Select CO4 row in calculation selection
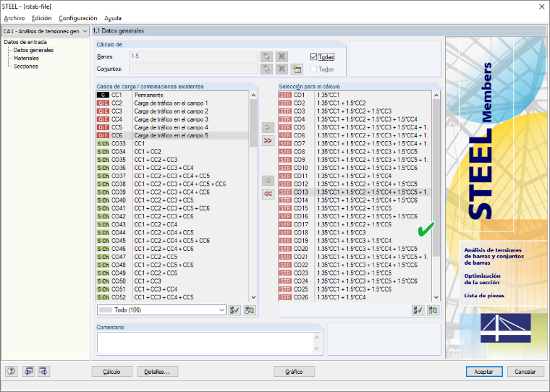The image size is (550, 392). pos(355,119)
